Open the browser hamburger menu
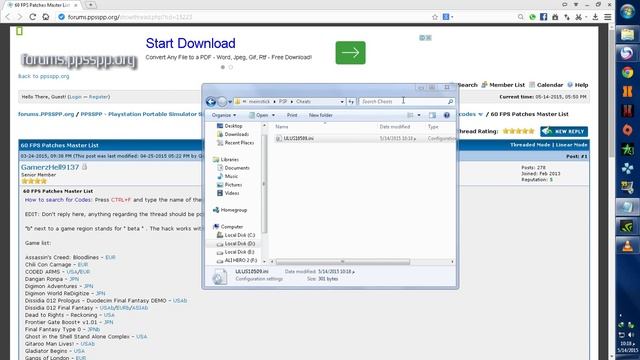 coord(608,17)
